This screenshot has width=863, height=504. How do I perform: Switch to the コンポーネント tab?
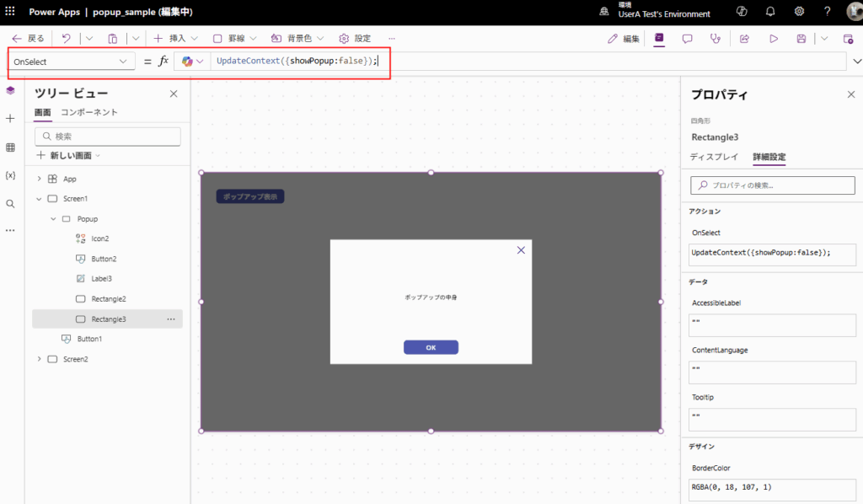[x=89, y=112]
